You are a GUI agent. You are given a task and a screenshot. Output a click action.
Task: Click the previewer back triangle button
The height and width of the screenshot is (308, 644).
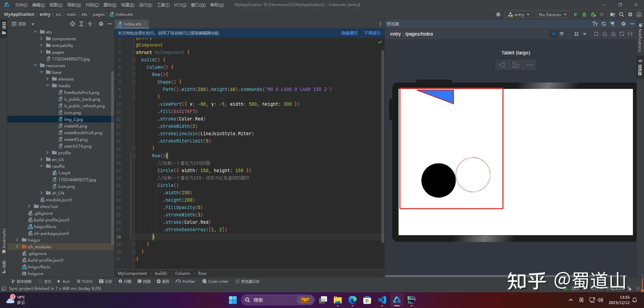point(502,65)
